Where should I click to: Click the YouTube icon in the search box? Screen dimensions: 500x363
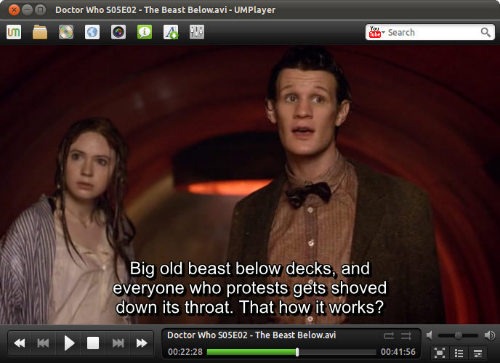(x=375, y=32)
